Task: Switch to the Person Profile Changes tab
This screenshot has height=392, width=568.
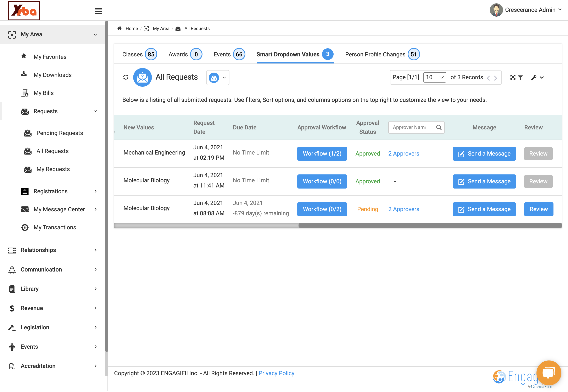Action: coord(382,54)
